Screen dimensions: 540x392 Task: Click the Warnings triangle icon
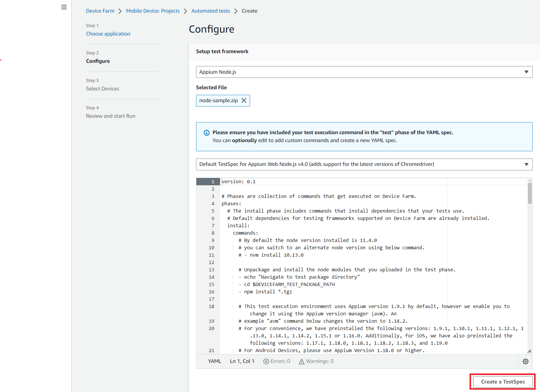pyautogui.click(x=301, y=361)
